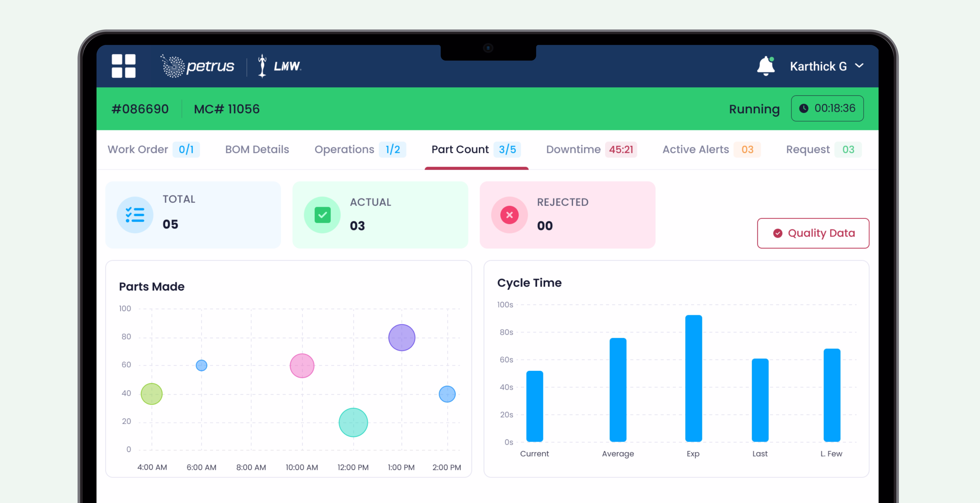Click the purple bubble at 1:00 PM
980x503 pixels.
pos(401,337)
